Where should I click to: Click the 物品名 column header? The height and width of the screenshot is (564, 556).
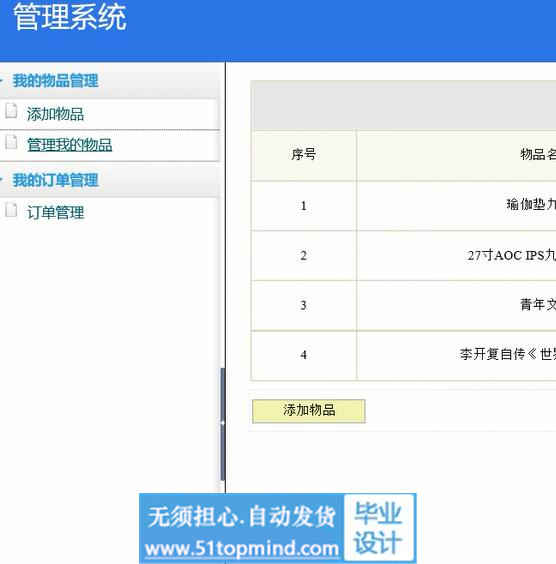tap(538, 155)
